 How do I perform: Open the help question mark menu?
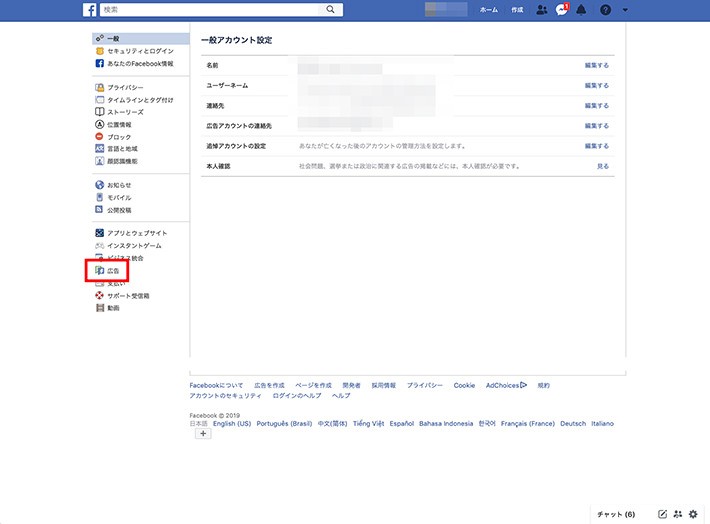pyautogui.click(x=605, y=10)
